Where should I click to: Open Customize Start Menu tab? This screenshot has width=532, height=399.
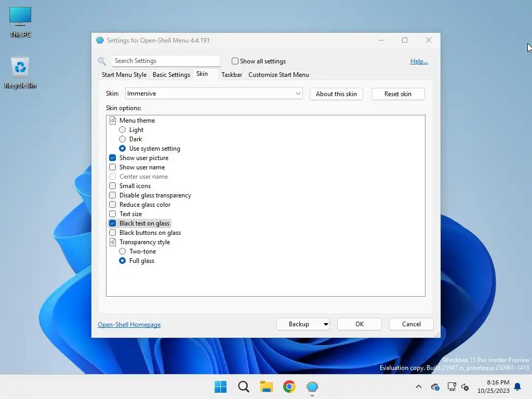pyautogui.click(x=278, y=75)
